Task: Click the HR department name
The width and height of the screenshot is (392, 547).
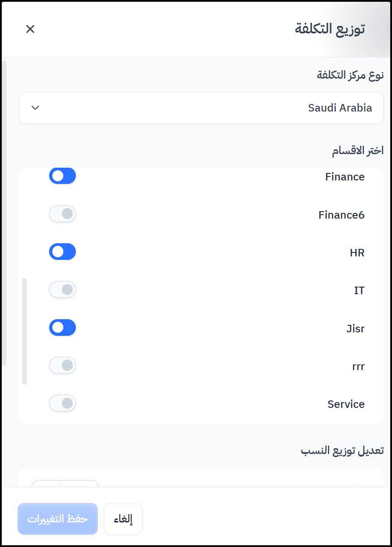Action: point(357,253)
